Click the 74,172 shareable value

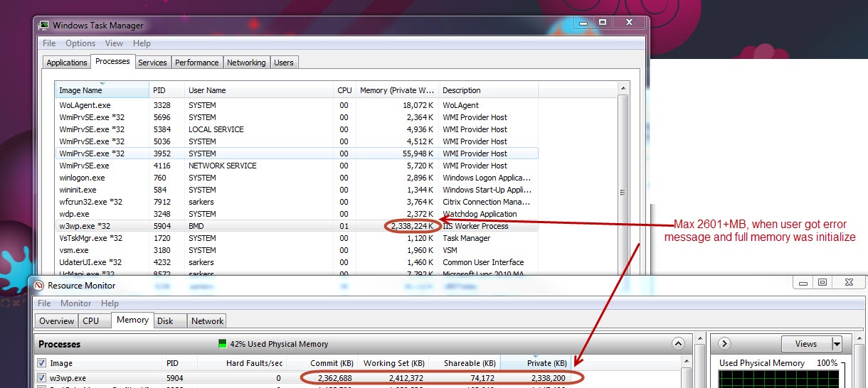click(481, 378)
